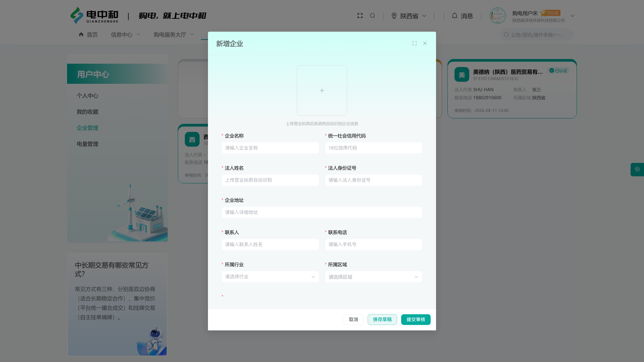Maximize the 新增企业 dialog

[415, 43]
